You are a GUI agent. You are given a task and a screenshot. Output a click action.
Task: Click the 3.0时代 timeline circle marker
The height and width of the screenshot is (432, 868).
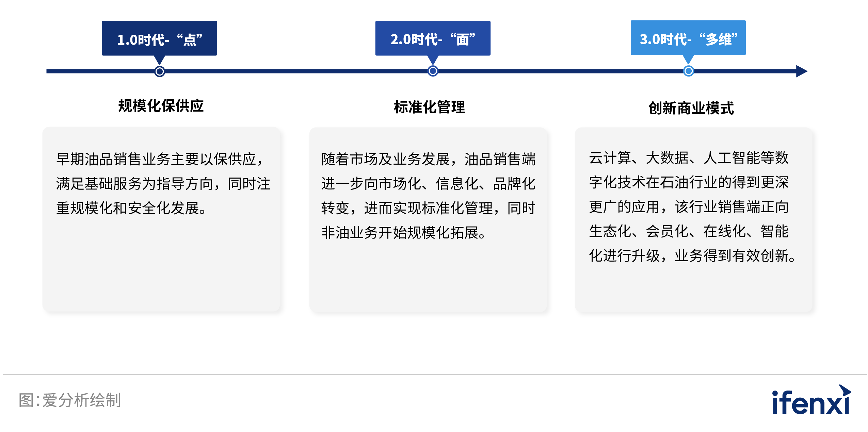click(x=688, y=71)
